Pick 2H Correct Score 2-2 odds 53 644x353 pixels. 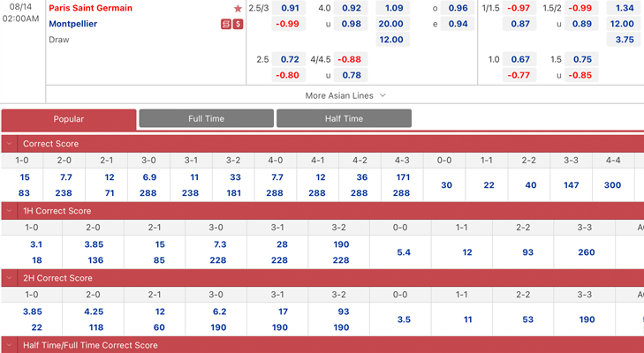click(x=527, y=319)
